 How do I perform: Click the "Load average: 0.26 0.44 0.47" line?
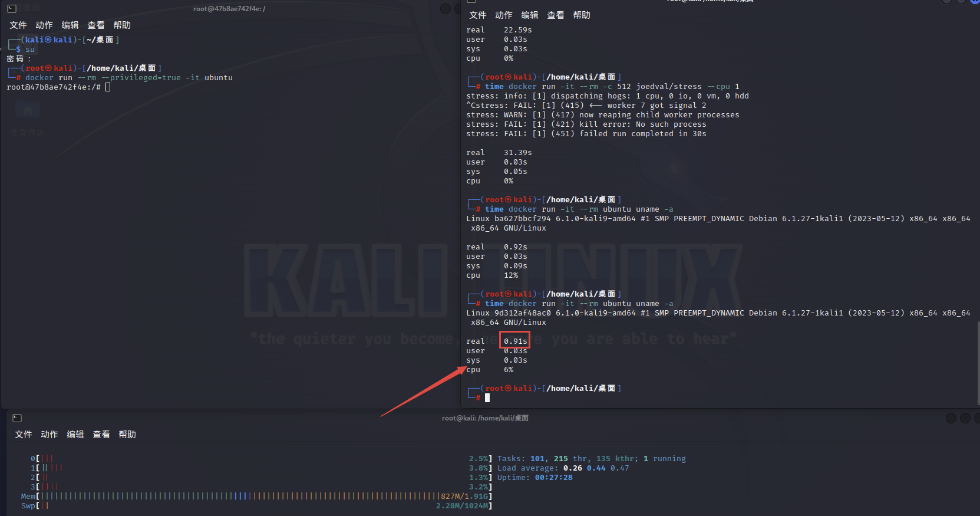coord(563,468)
